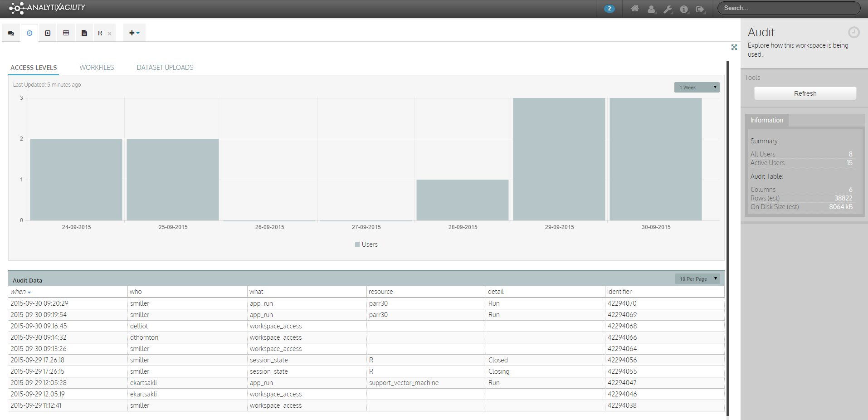Click the AnalytiXagility logo

pyautogui.click(x=47, y=8)
